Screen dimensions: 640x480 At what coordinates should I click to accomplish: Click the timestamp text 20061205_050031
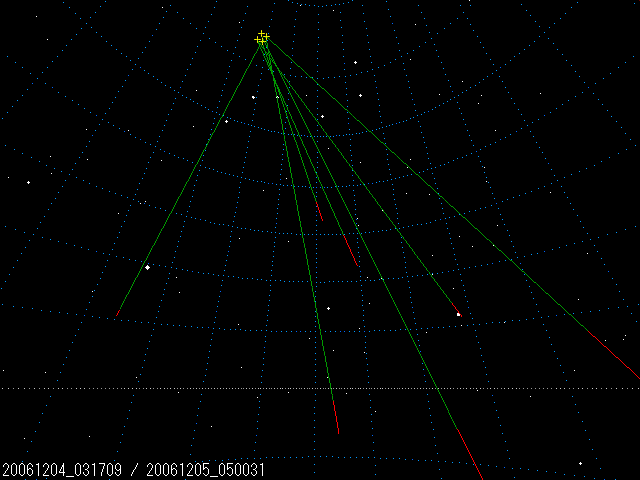[x=206, y=470]
